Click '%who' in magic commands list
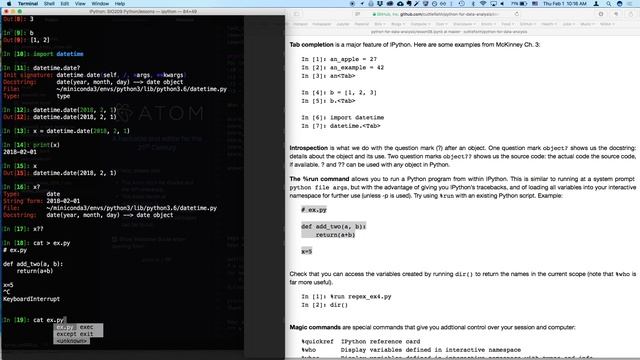Viewport: 640px width, 360px height. [x=309, y=350]
